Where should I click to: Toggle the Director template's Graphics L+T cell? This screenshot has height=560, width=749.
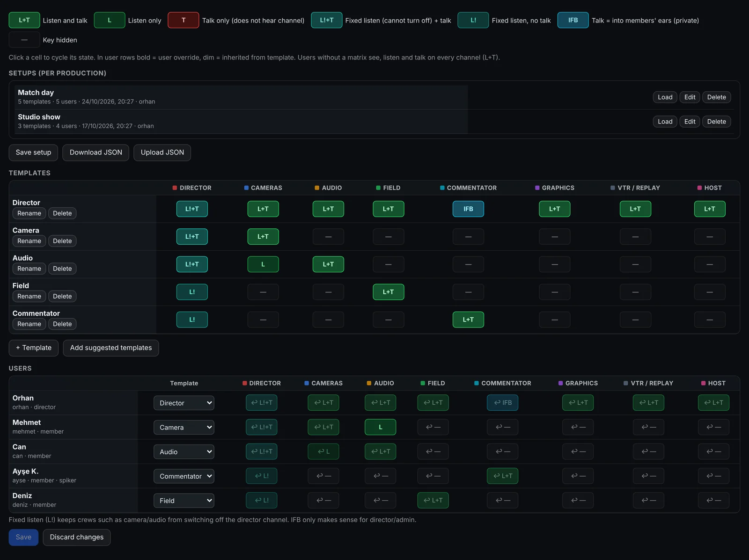click(x=555, y=209)
